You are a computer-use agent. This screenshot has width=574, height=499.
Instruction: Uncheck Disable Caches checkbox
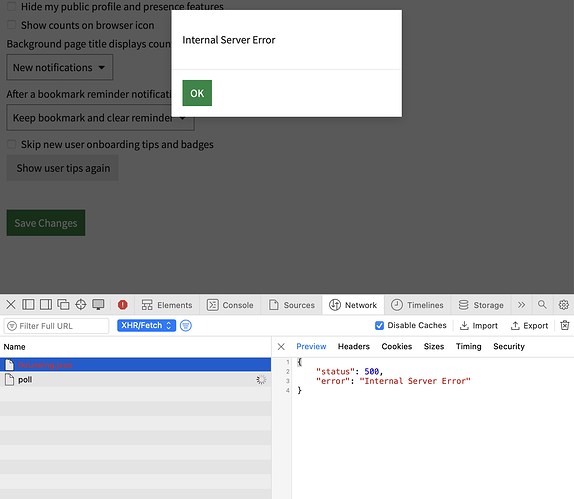coord(379,325)
